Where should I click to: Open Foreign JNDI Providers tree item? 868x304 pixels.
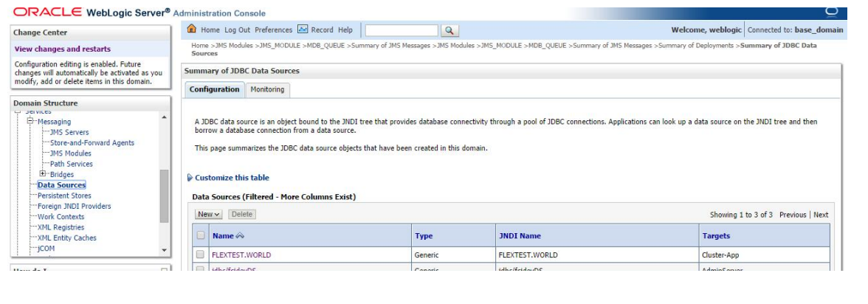tap(74, 206)
